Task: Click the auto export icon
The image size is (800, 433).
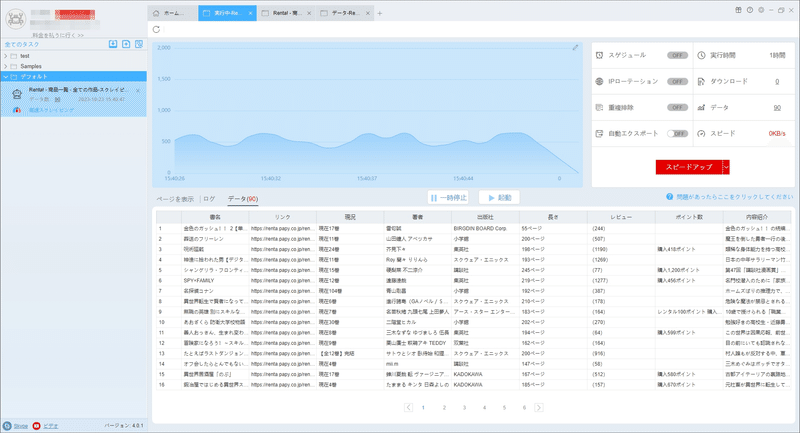Action: 599,134
